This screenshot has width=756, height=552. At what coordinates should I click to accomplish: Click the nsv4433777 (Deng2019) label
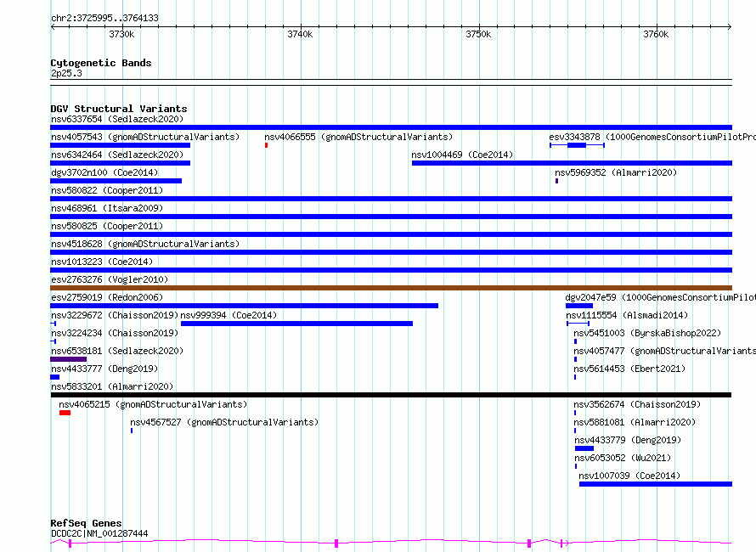pyautogui.click(x=104, y=369)
